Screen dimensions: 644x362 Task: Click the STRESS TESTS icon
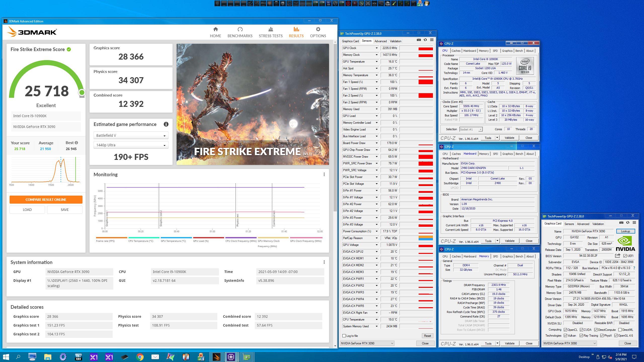click(x=270, y=29)
